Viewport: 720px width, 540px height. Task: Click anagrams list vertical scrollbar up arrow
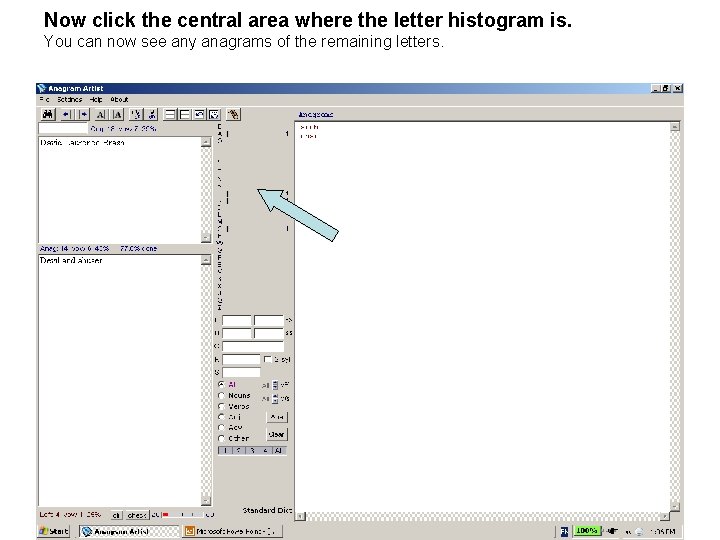(675, 127)
